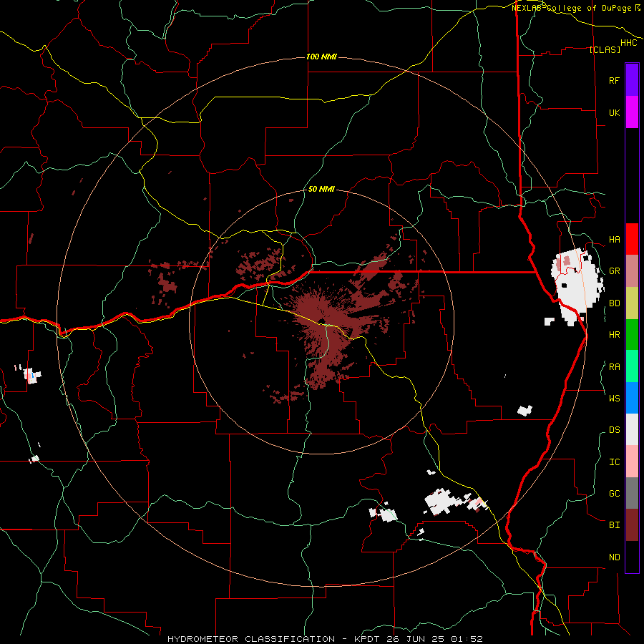The image size is (644, 644).
Task: Click the WS blue legend swatch
Action: (x=632, y=398)
